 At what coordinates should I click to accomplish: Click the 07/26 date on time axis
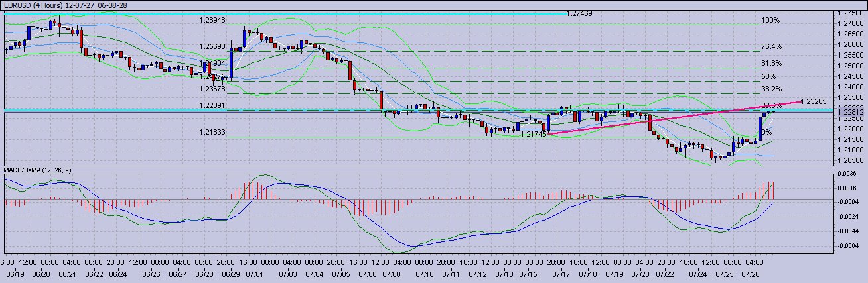click(x=750, y=274)
